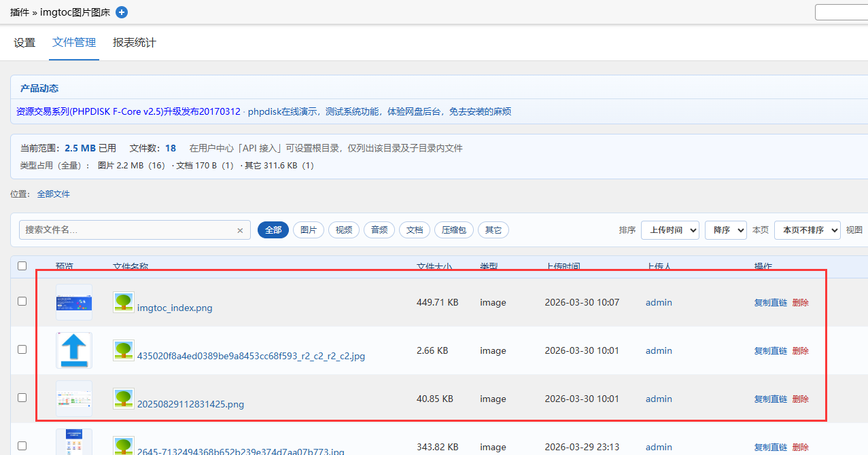The width and height of the screenshot is (868, 455).
Task: Clear the search box using the × icon
Action: point(240,230)
